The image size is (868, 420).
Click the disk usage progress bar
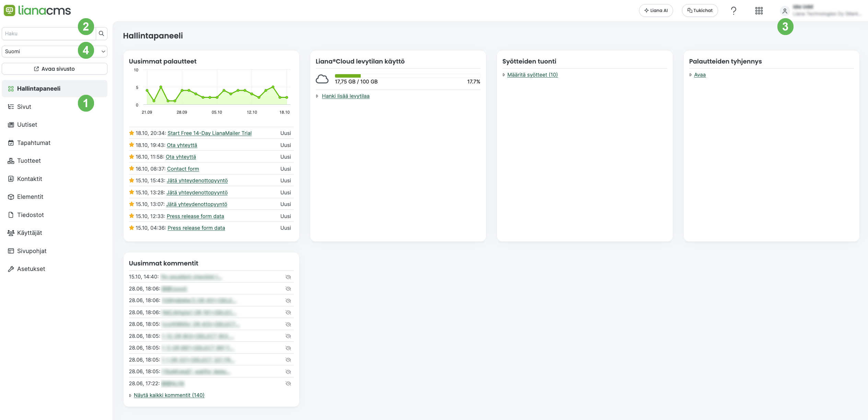[x=407, y=76]
